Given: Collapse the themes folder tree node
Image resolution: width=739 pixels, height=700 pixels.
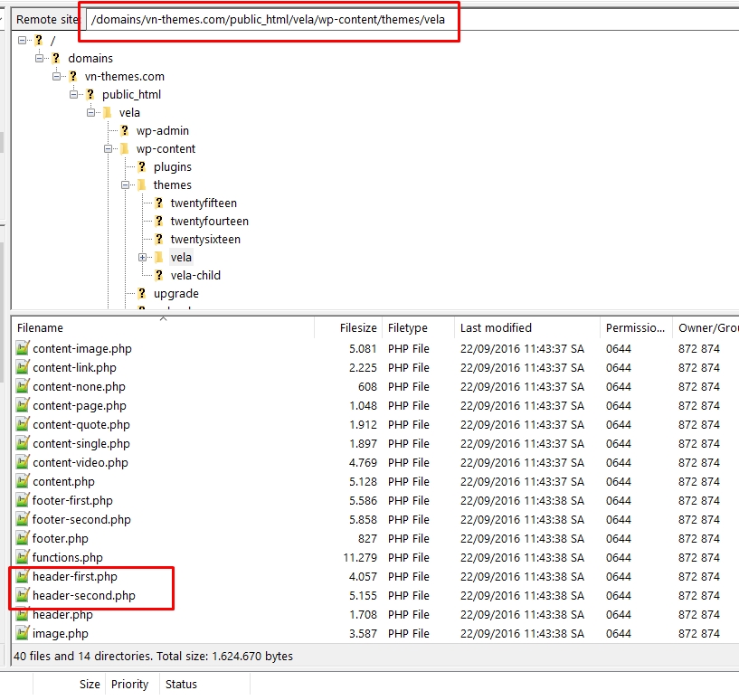Looking at the screenshot, I should 126,185.
